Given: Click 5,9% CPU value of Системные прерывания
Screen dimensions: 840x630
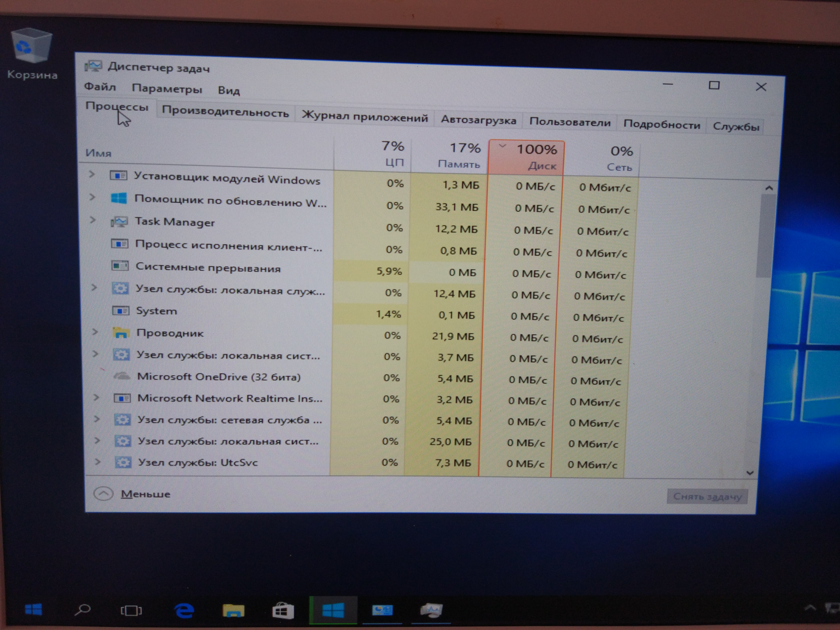Looking at the screenshot, I should click(x=389, y=271).
